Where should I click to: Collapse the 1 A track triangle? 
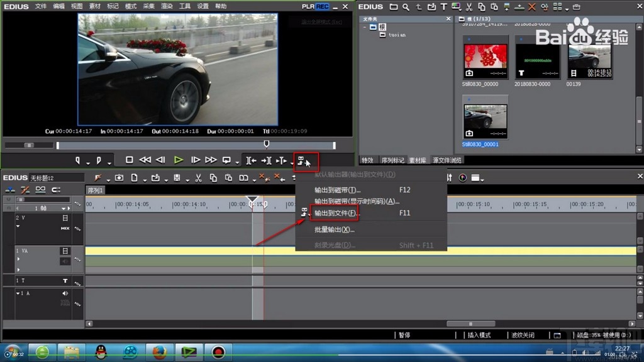tap(18, 293)
